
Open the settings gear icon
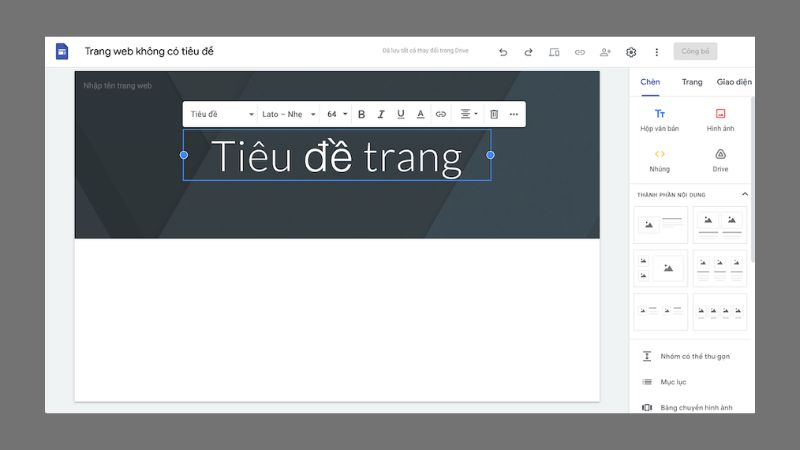coord(631,52)
